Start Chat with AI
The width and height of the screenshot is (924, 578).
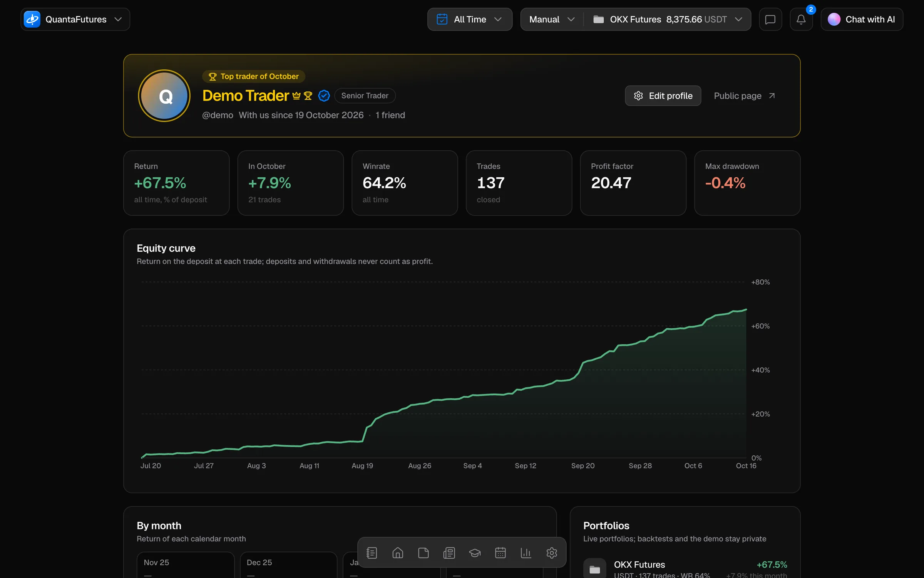[x=862, y=19]
